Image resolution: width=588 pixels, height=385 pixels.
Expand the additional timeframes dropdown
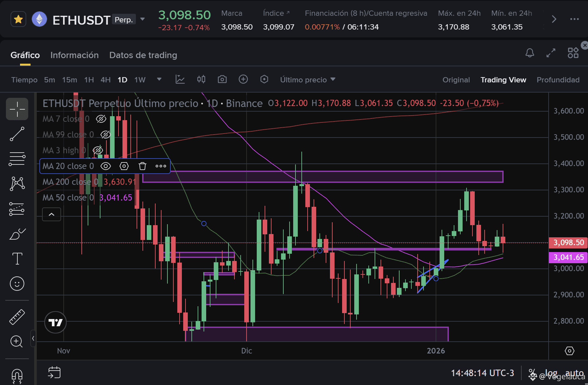pyautogui.click(x=159, y=79)
